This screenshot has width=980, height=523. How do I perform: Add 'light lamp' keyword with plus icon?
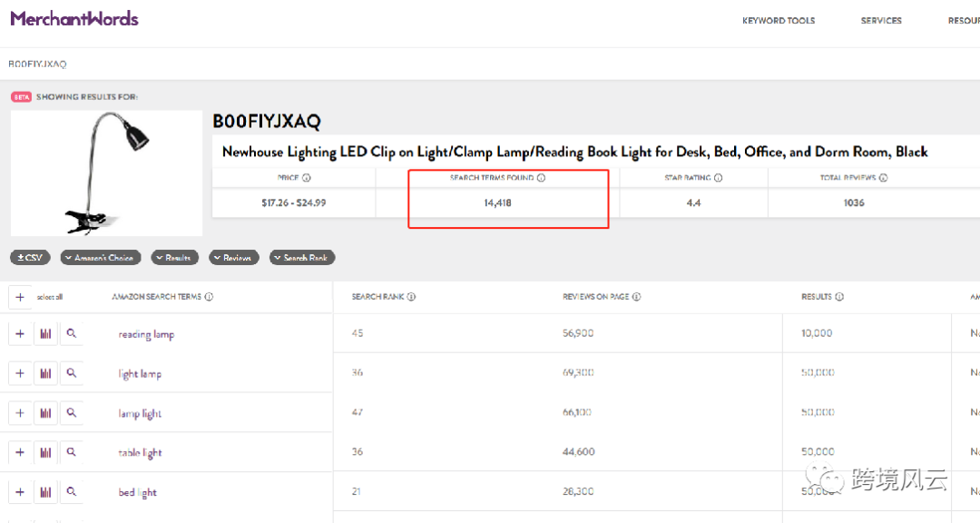click(x=20, y=373)
